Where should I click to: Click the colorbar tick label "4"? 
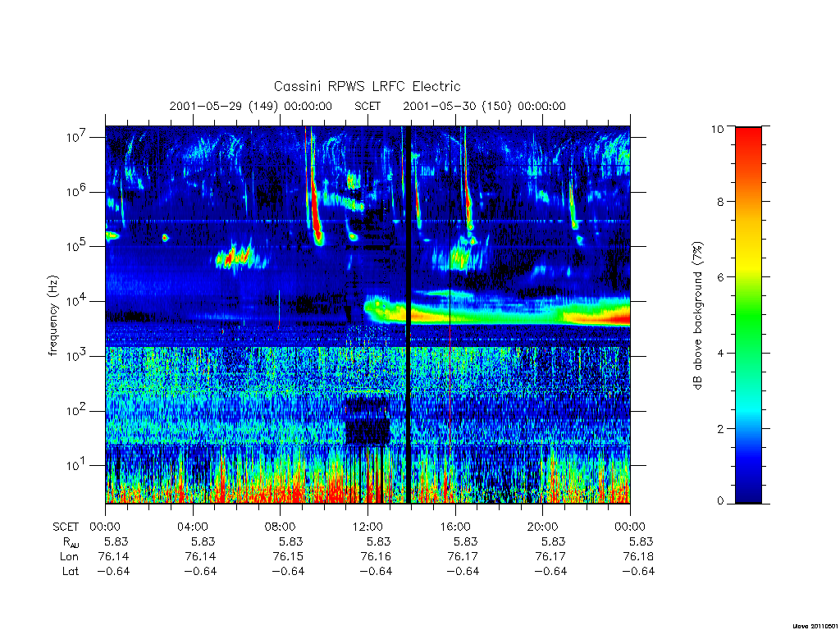(x=719, y=353)
